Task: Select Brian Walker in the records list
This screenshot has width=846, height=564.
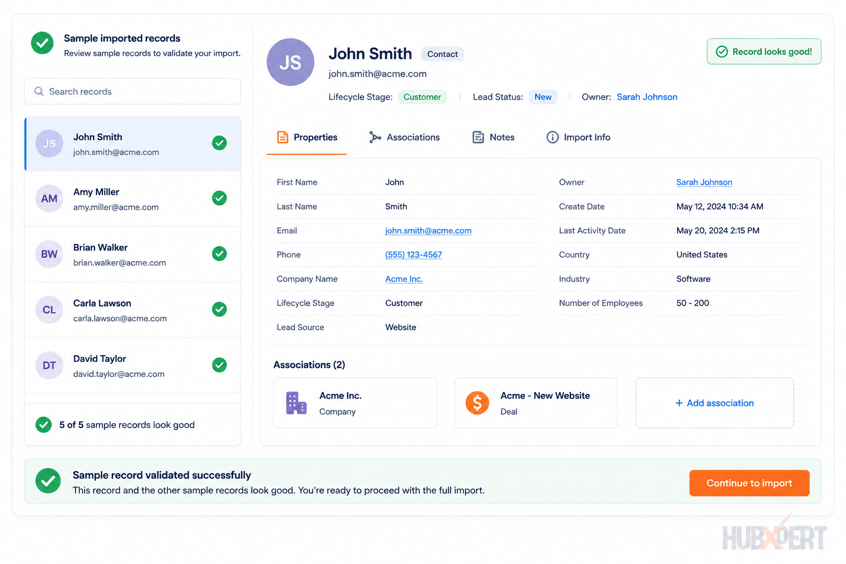Action: point(132,254)
